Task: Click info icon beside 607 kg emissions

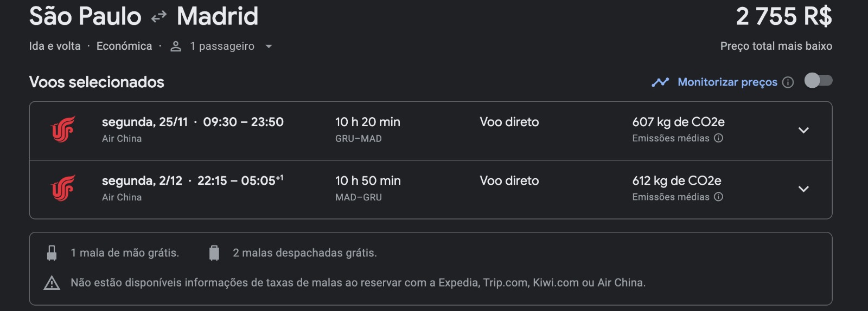Action: pos(718,138)
